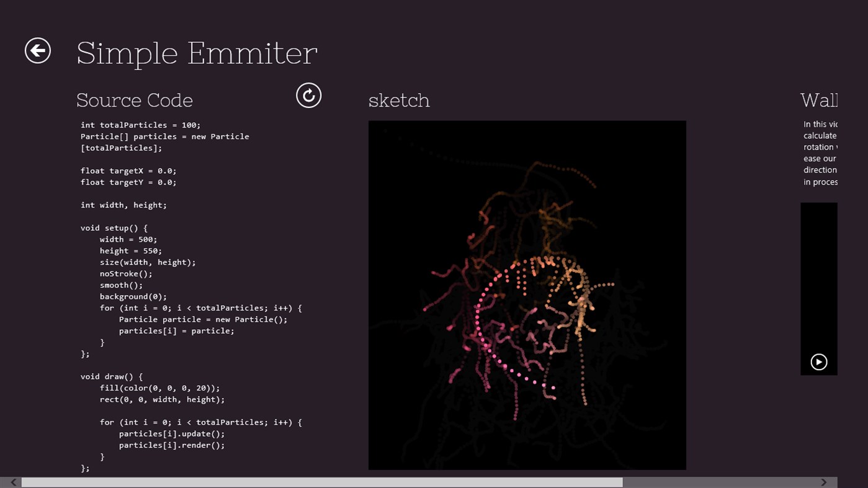Click the right scroll arrow at the bottom

pyautogui.click(x=824, y=482)
